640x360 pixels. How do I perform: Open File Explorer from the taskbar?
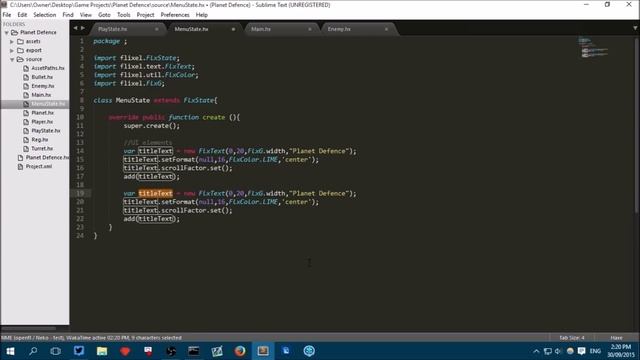point(102,351)
